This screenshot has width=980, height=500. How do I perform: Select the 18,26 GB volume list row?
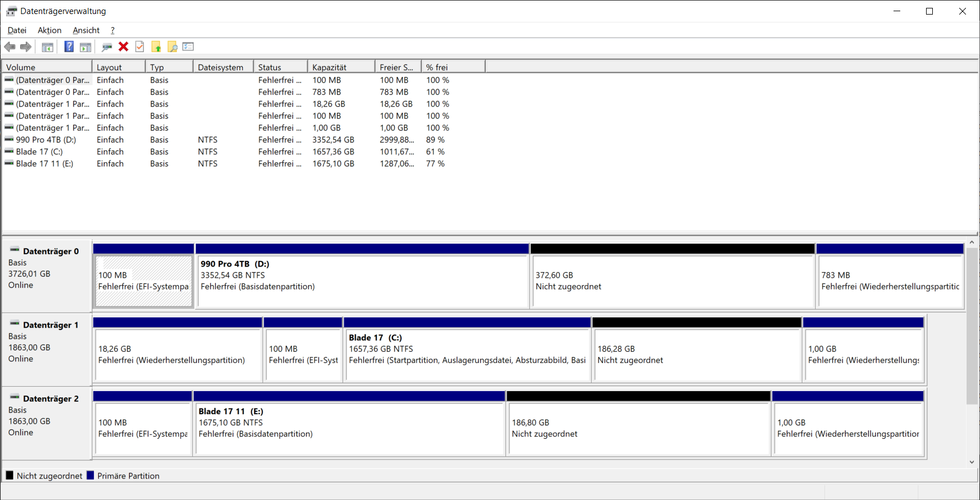[244, 104]
